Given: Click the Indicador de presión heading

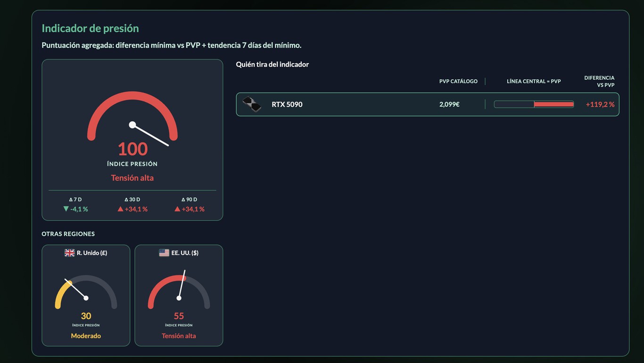Looking at the screenshot, I should pos(90,28).
